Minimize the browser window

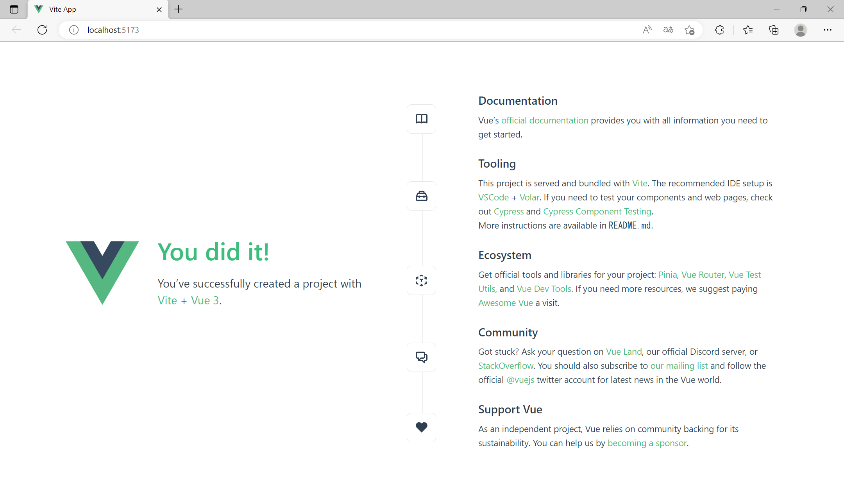(x=776, y=9)
